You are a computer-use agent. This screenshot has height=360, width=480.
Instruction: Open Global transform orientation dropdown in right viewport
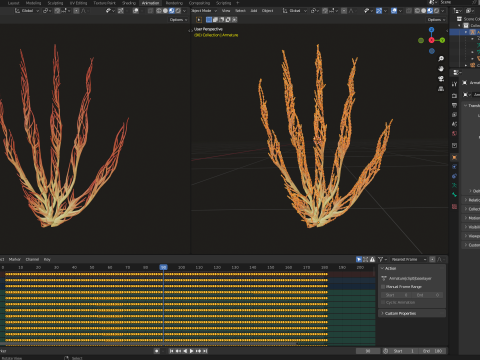coord(295,11)
